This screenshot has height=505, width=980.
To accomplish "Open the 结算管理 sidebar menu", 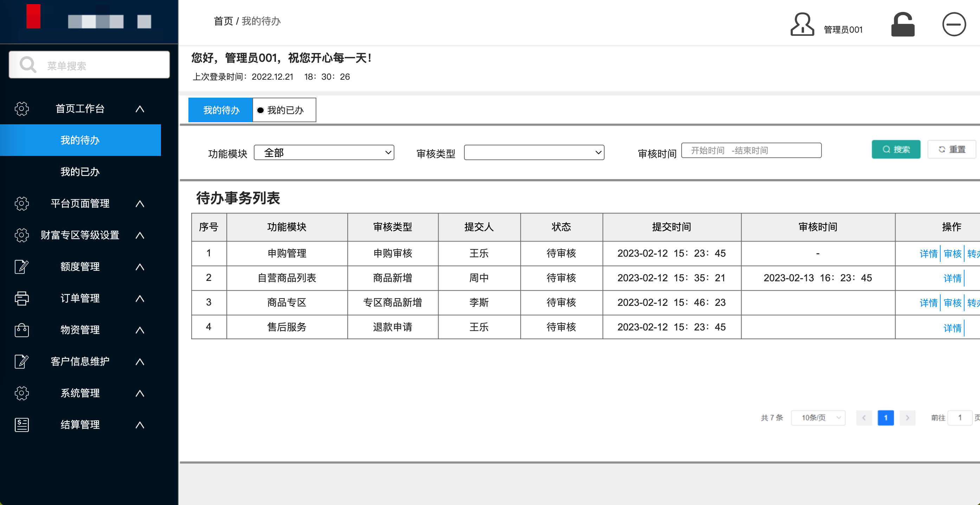I will pyautogui.click(x=80, y=425).
